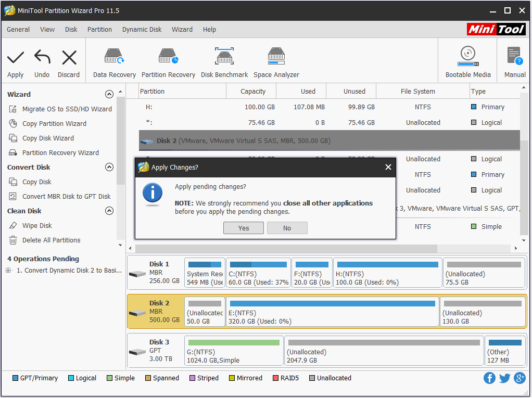
Task: Open the Google Plus share icon
Action: [x=520, y=378]
